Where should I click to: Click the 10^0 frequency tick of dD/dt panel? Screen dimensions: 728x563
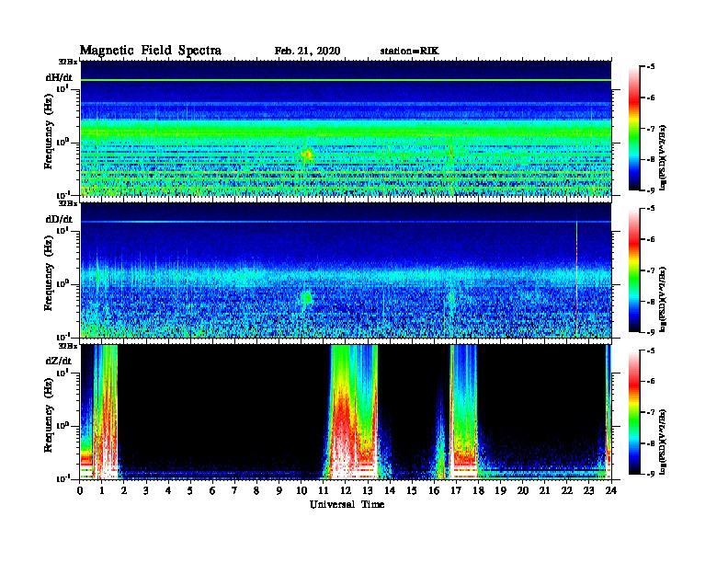pyautogui.click(x=63, y=283)
